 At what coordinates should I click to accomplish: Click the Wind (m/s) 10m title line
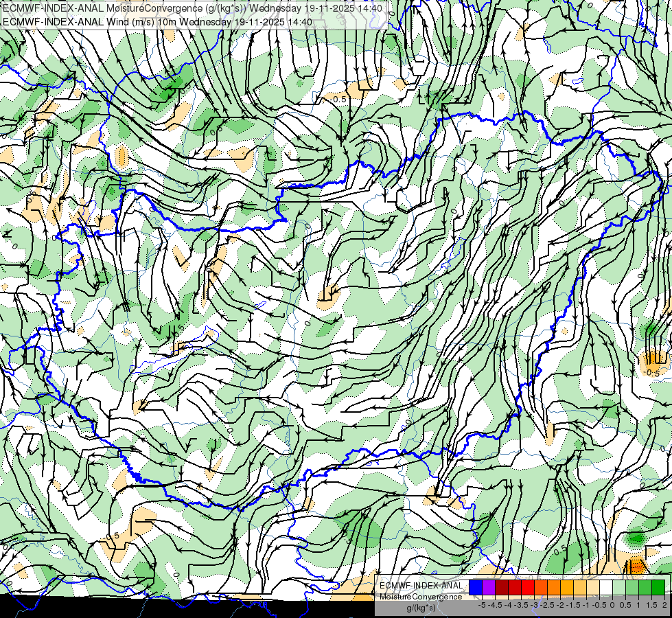pos(157,22)
